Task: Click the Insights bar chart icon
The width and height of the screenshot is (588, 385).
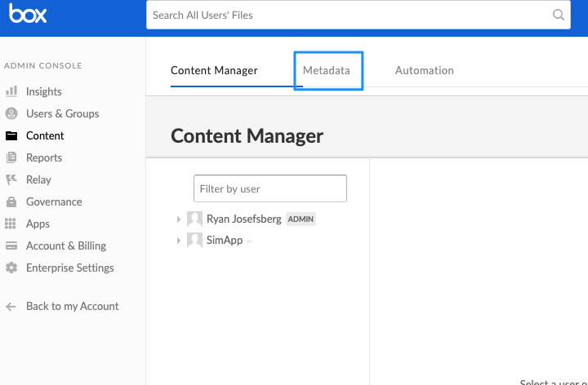Action: click(11, 91)
